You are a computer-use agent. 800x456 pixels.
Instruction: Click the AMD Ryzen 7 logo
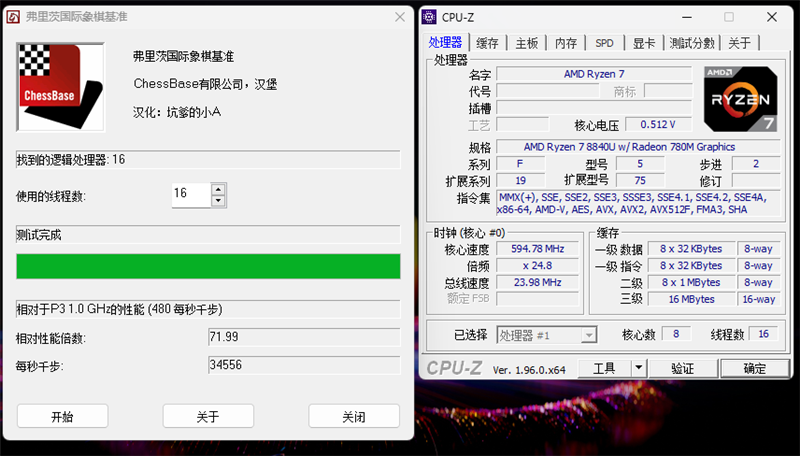coord(740,99)
